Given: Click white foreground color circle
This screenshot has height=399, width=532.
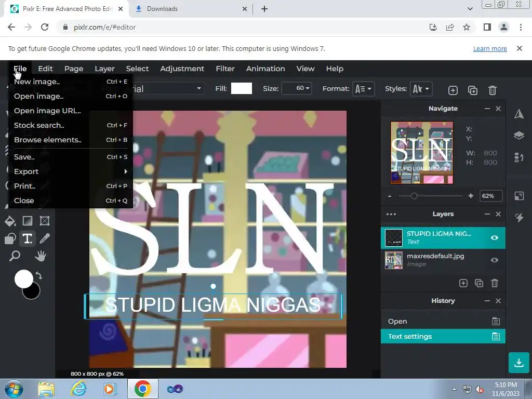Looking at the screenshot, I should pyautogui.click(x=23, y=279).
